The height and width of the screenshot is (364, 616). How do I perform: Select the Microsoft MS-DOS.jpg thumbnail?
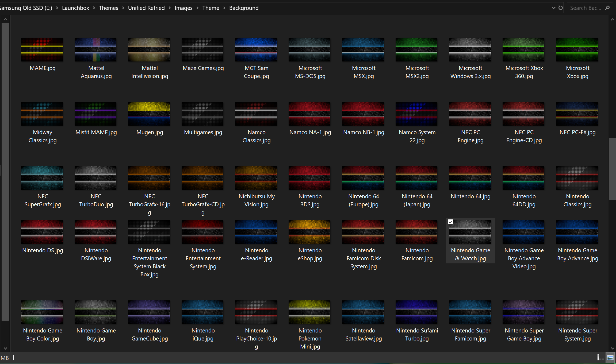pos(309,50)
